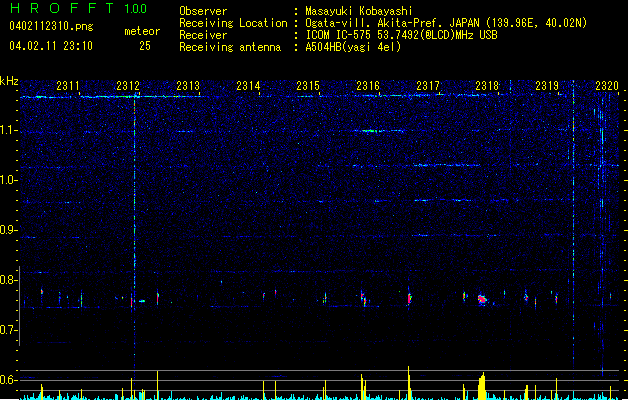Click observer name Masayuki Kobayashi
Screen dimensions: 629x400
[359, 11]
